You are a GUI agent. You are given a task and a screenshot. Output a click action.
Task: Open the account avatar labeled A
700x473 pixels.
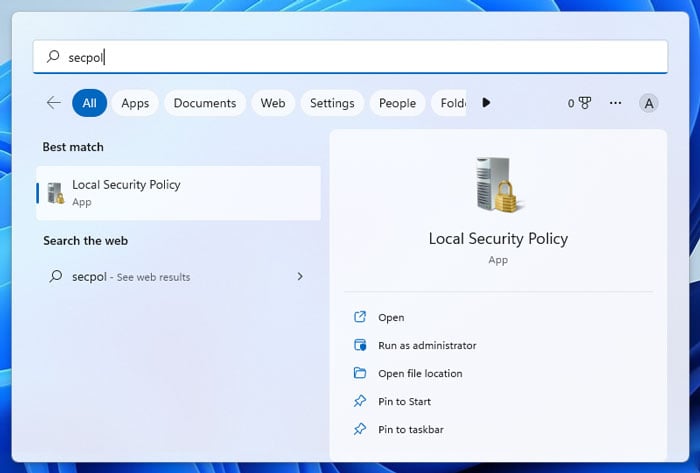(648, 104)
